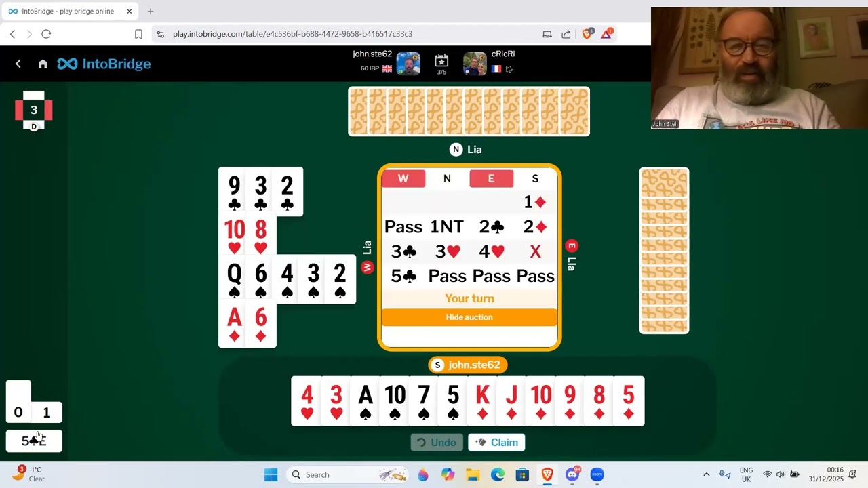
Task: Click the taskbar Search box
Action: (348, 474)
